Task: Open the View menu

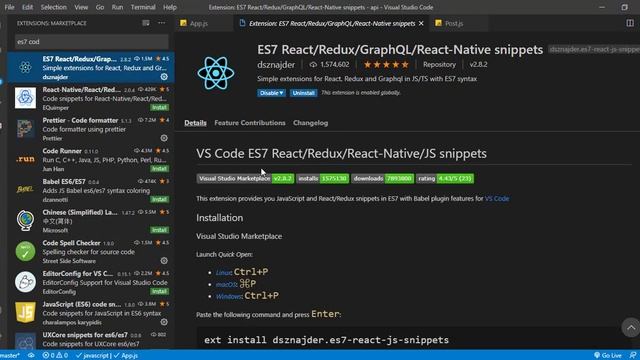Action: pyautogui.click(x=81, y=7)
